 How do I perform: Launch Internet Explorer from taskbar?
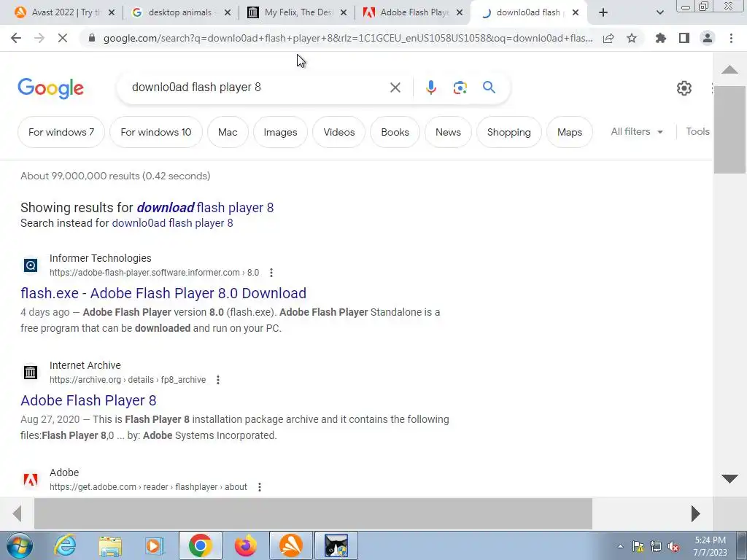click(65, 545)
